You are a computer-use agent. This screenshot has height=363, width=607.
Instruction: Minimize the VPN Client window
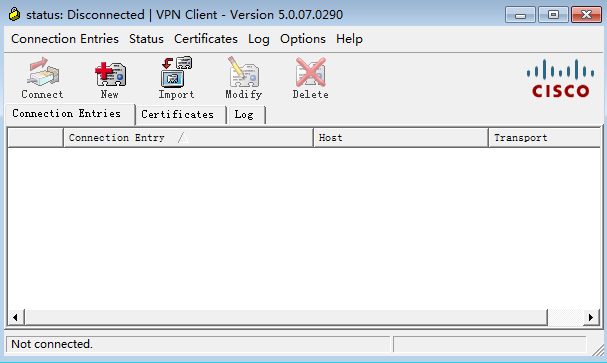tap(520, 15)
